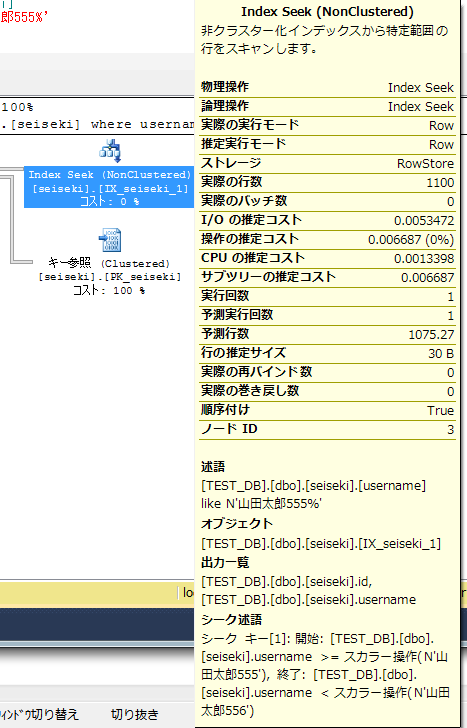Click the 述語 heading in tooltip
467x728 pixels.
tap(213, 467)
